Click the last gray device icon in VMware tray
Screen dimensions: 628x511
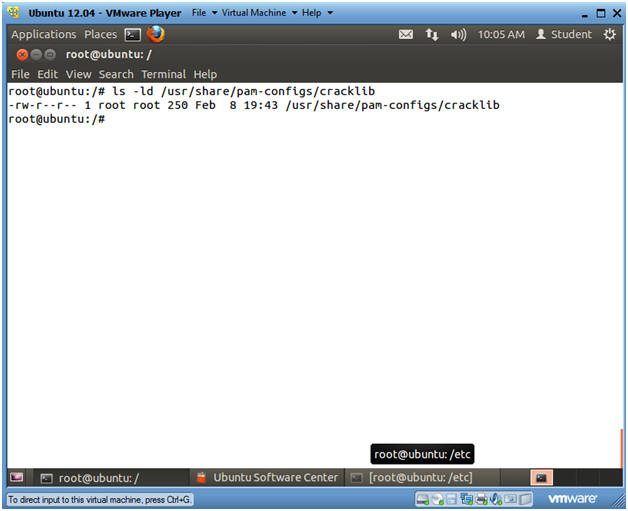click(525, 499)
